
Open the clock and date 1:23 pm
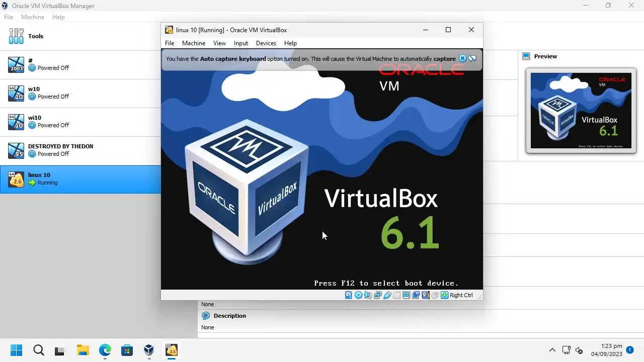[x=607, y=350]
